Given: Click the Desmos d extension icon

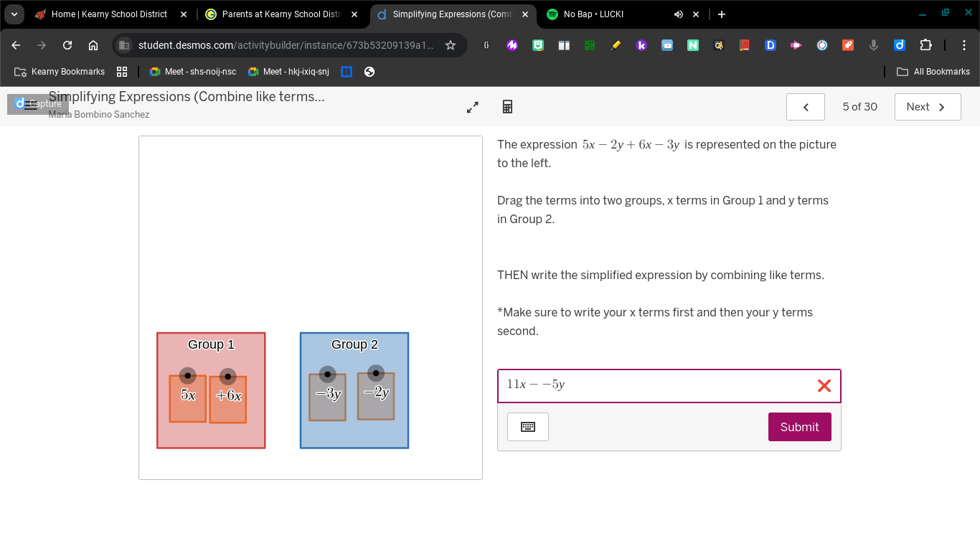Looking at the screenshot, I should click(900, 45).
